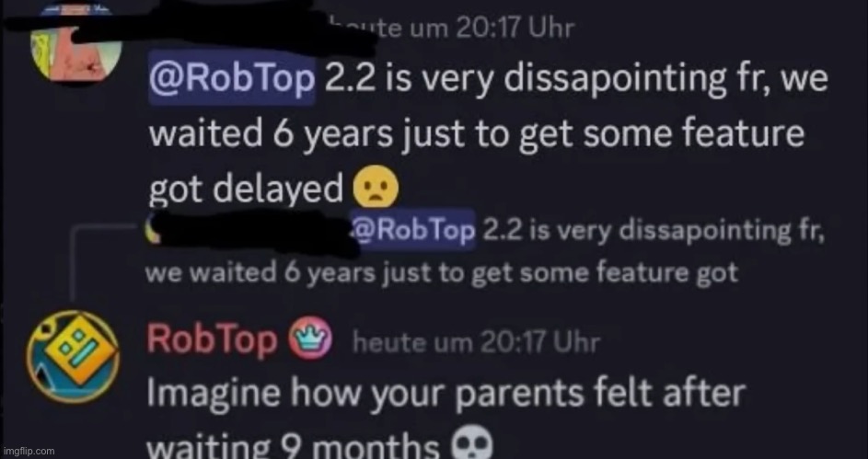Click the imgflip.com watermark
Screen dimensions: 868x459
point(29,452)
